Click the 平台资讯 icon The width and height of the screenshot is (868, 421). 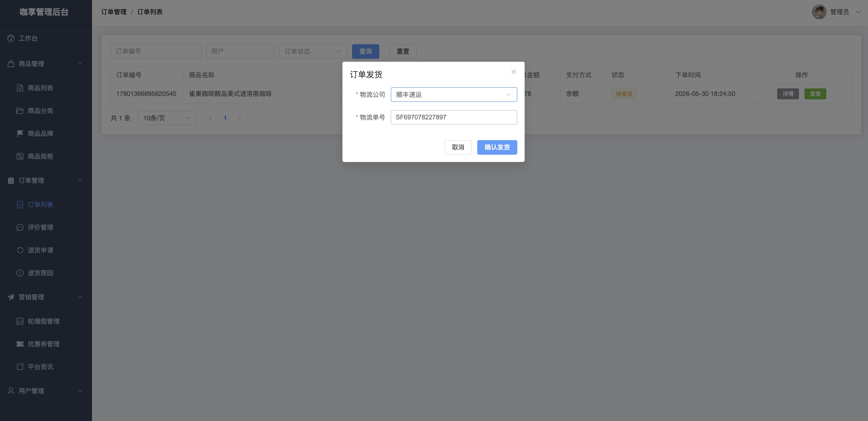click(x=20, y=367)
